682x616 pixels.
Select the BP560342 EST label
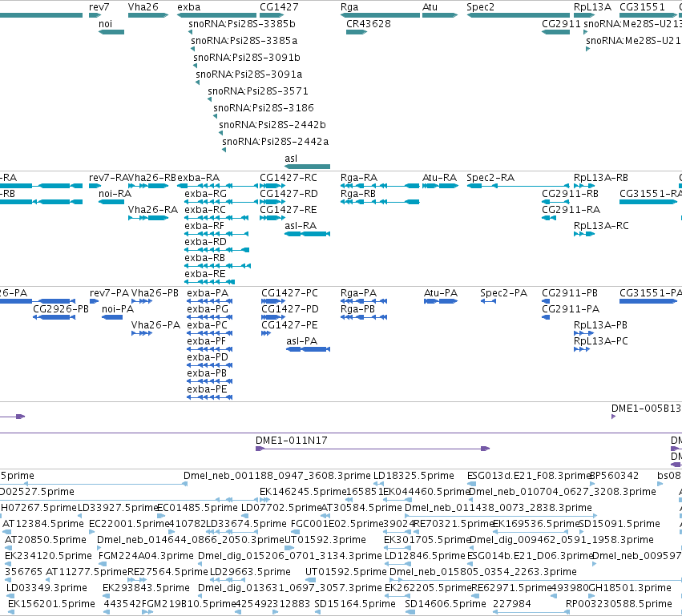(614, 476)
